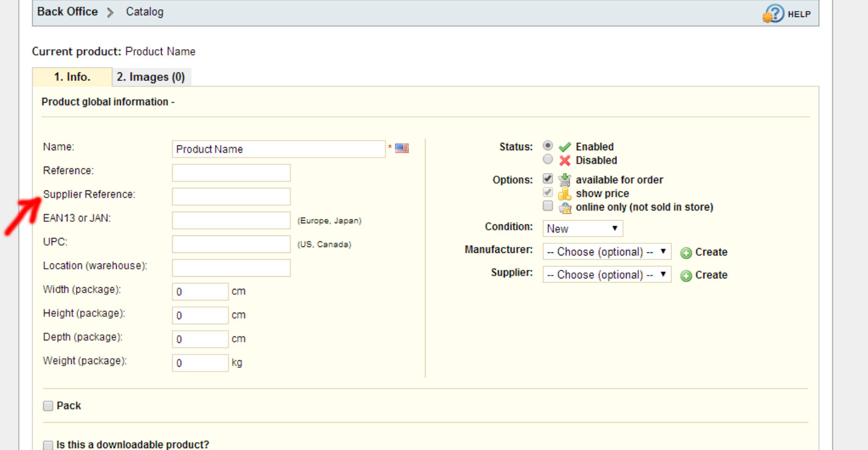Switch to the 1. Info. tab
The height and width of the screenshot is (450, 868).
point(72,77)
